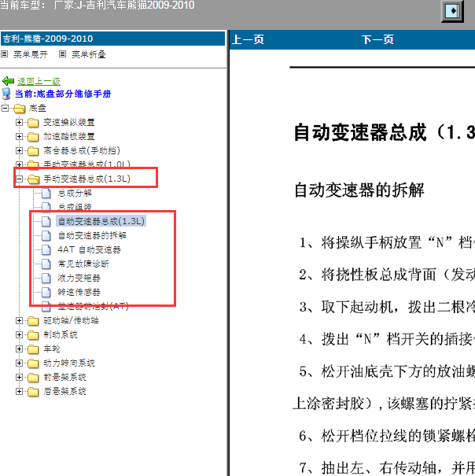The width and height of the screenshot is (475, 476).
Task: Select 变速操纵装置 tree item
Action: (69, 122)
